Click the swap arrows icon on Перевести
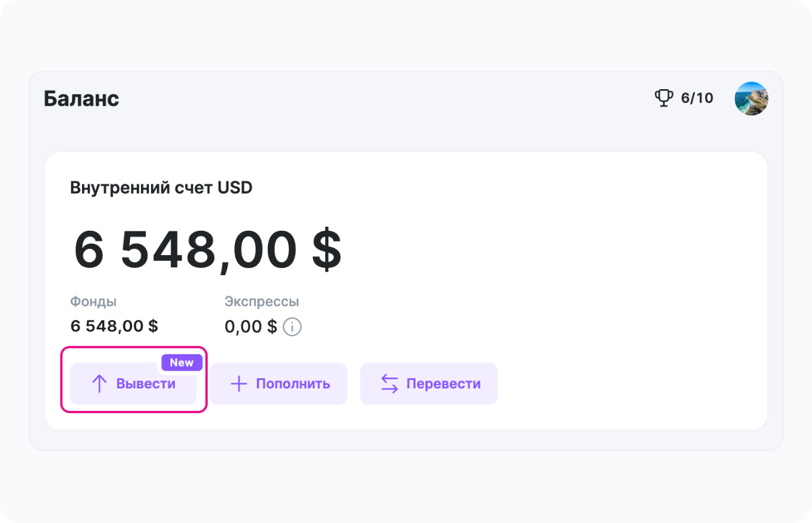 coord(389,384)
